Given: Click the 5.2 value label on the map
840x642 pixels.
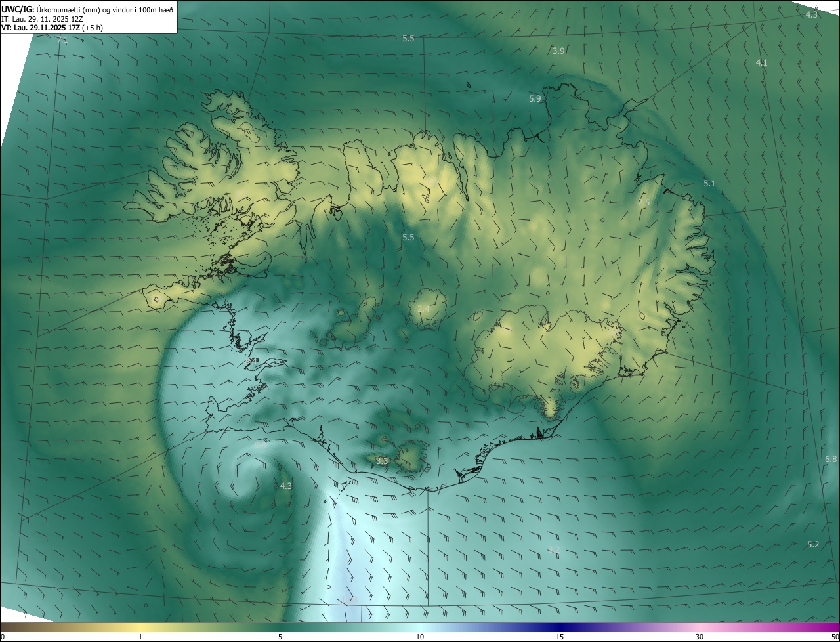Looking at the screenshot, I should coord(813,544).
